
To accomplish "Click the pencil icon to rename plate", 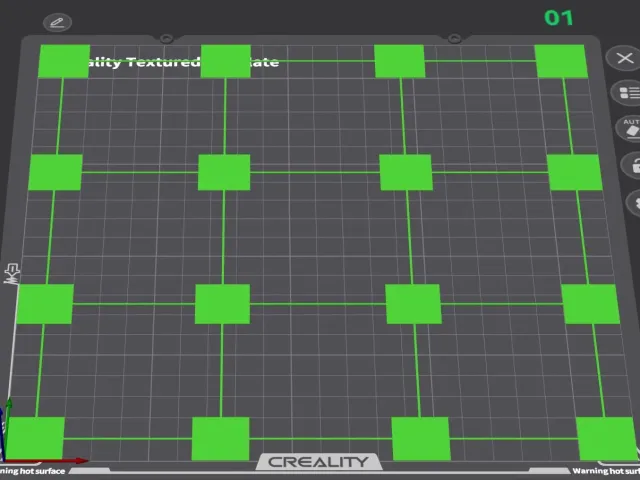I will tap(58, 22).
